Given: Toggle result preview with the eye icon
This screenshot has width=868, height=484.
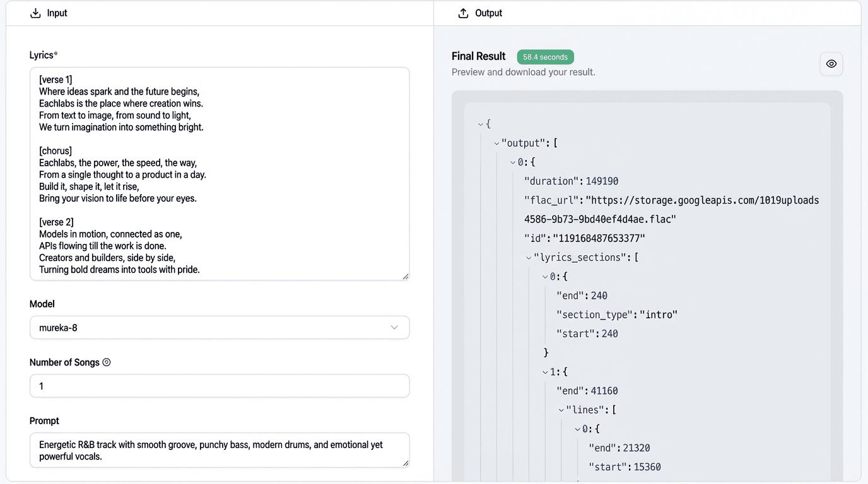Looking at the screenshot, I should [831, 64].
